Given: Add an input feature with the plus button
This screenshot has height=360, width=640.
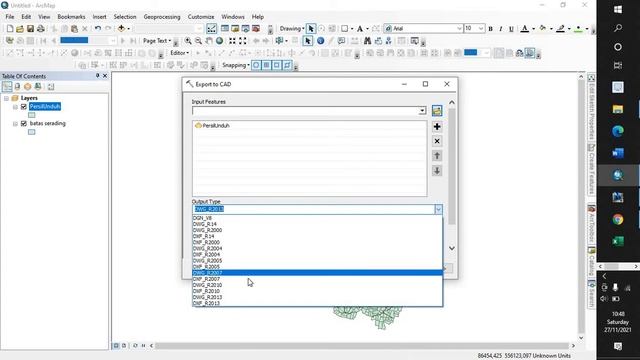Looking at the screenshot, I should pos(437,127).
